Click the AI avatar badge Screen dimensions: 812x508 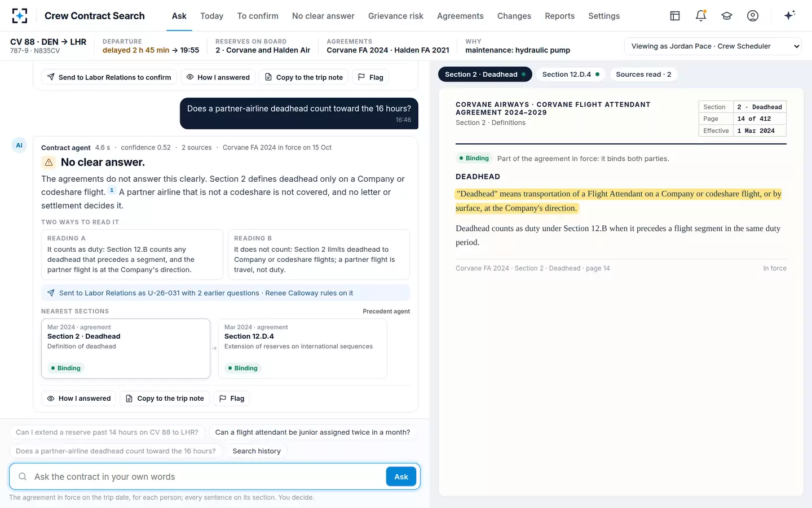click(19, 146)
